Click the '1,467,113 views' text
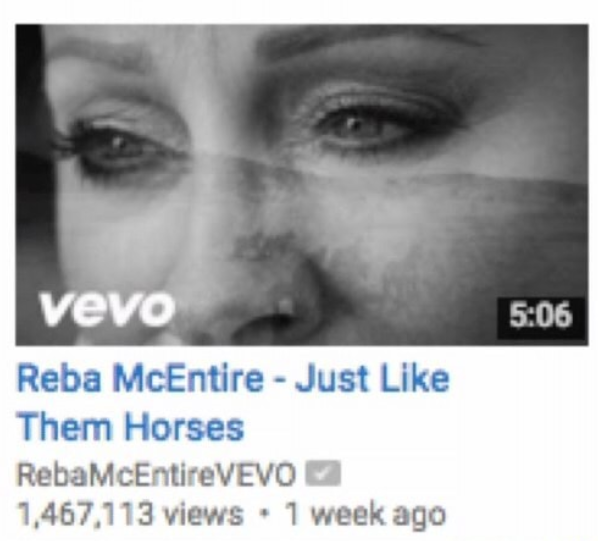Viewport: 598px width, 541px height. 130,514
